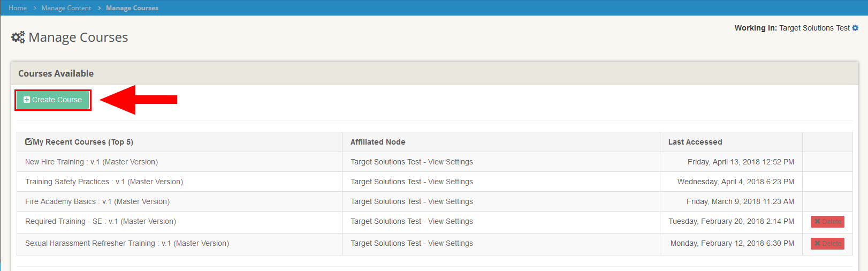Click the edit icon beside My Recent Courses

(29, 142)
